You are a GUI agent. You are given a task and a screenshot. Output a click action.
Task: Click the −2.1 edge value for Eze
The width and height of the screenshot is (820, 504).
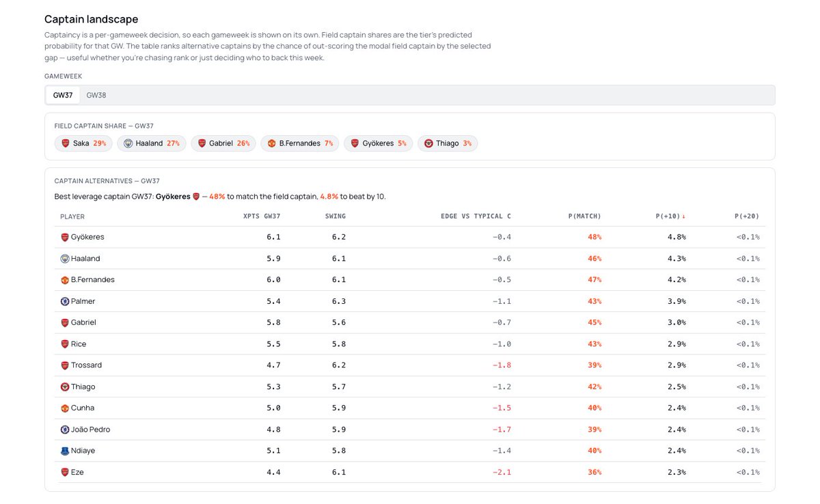pyautogui.click(x=501, y=472)
